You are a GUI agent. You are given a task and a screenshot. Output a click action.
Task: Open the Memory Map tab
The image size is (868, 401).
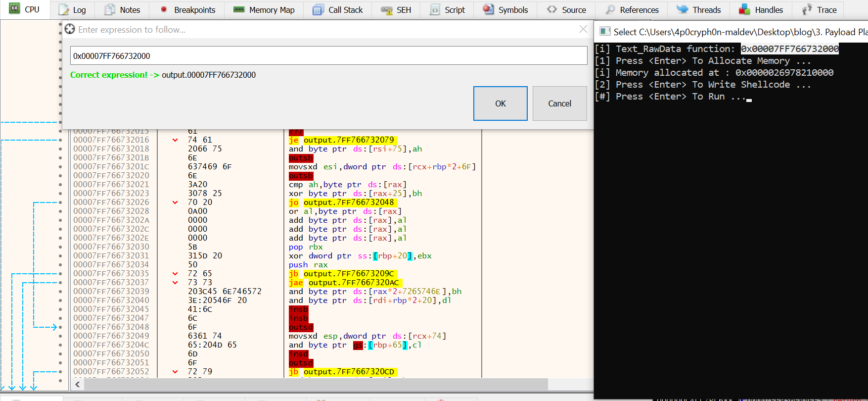point(264,9)
